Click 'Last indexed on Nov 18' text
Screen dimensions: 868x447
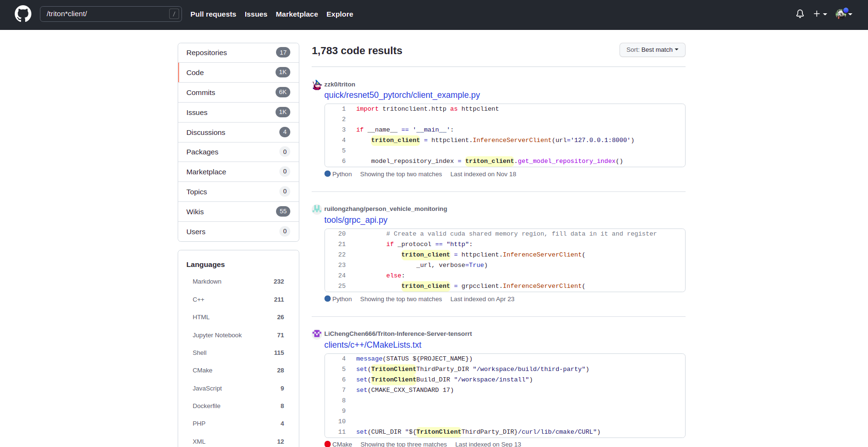[483, 174]
